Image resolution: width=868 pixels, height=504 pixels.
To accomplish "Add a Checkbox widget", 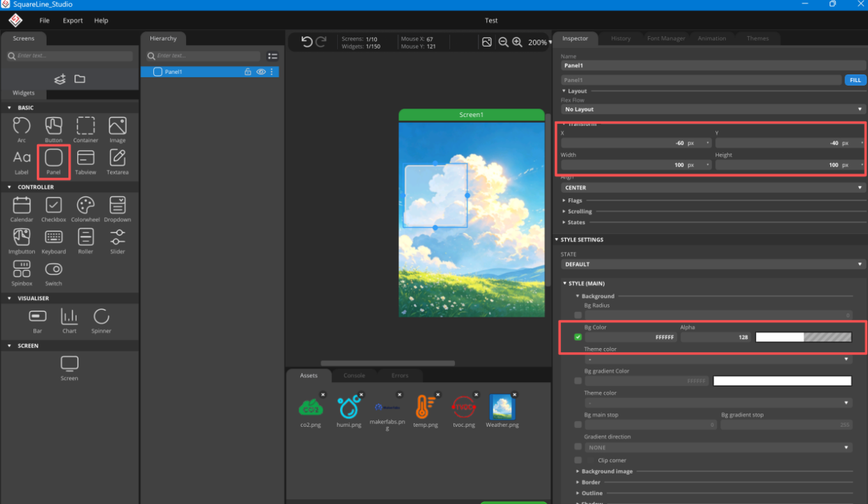I will (54, 209).
